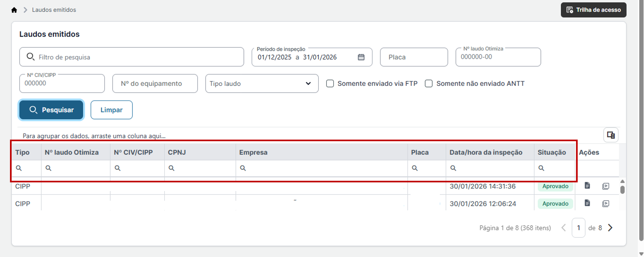Expand the Tipo laudo dropdown
This screenshot has height=257, width=644.
(262, 83)
